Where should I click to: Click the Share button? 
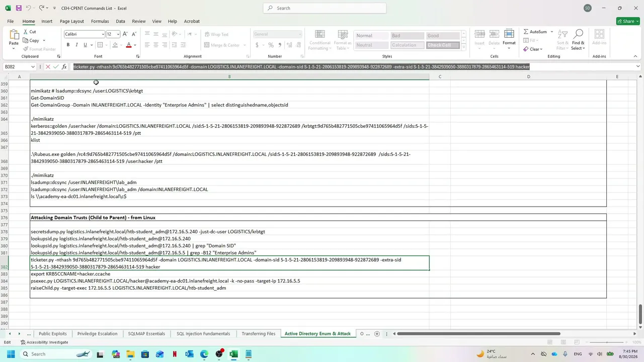click(x=628, y=21)
